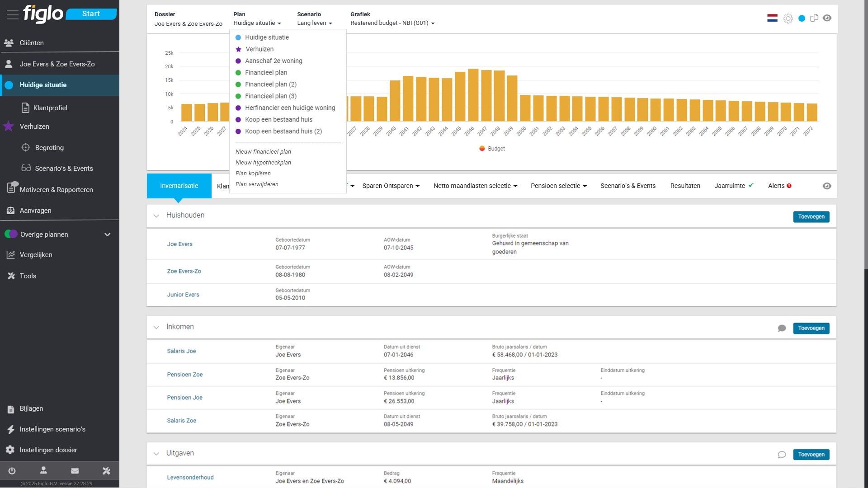Click the Joe Evers & Zoe Evers-Zo person icon
Image resolution: width=868 pixels, height=488 pixels.
(9, 64)
